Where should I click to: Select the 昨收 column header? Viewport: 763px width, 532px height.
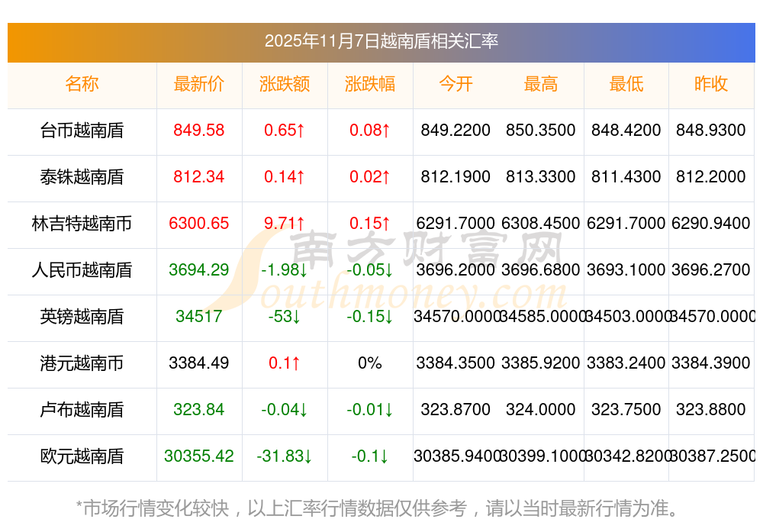click(711, 84)
